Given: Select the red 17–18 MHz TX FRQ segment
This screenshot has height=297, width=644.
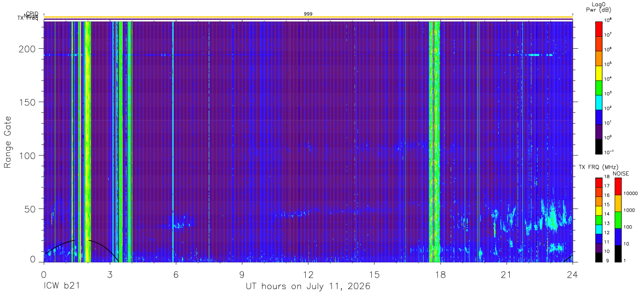Looking at the screenshot, I should [599, 183].
